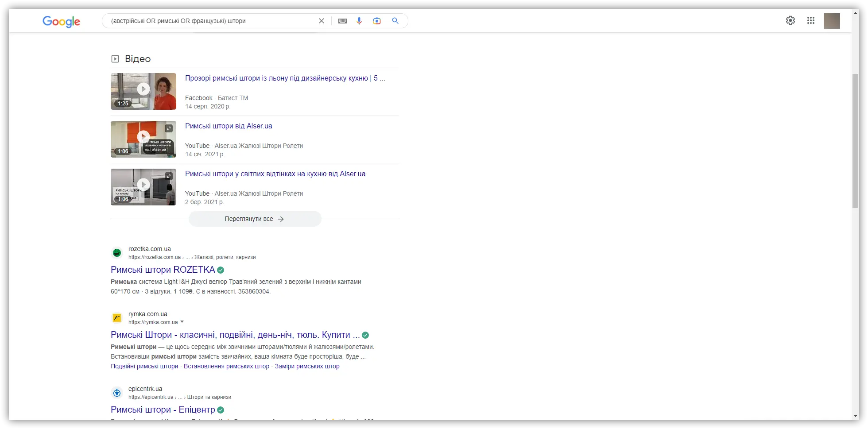Click the magnifying glass search button
This screenshot has height=429, width=868.
395,21
